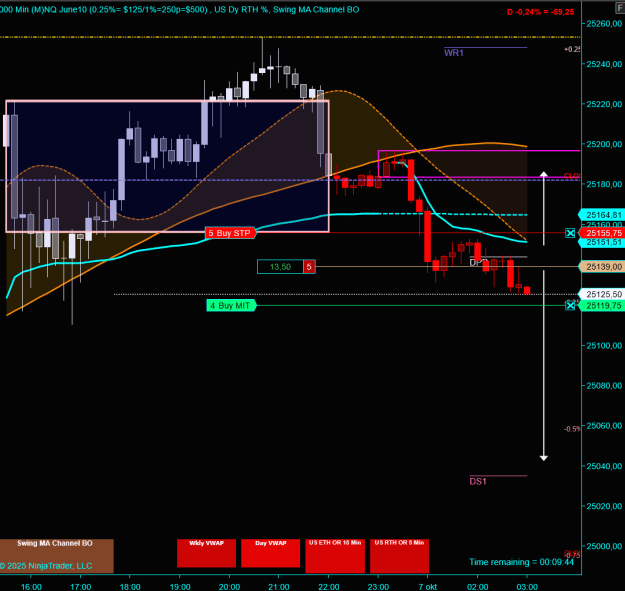
Task: Click the -0.5% level label near the price axis
Action: (x=572, y=429)
